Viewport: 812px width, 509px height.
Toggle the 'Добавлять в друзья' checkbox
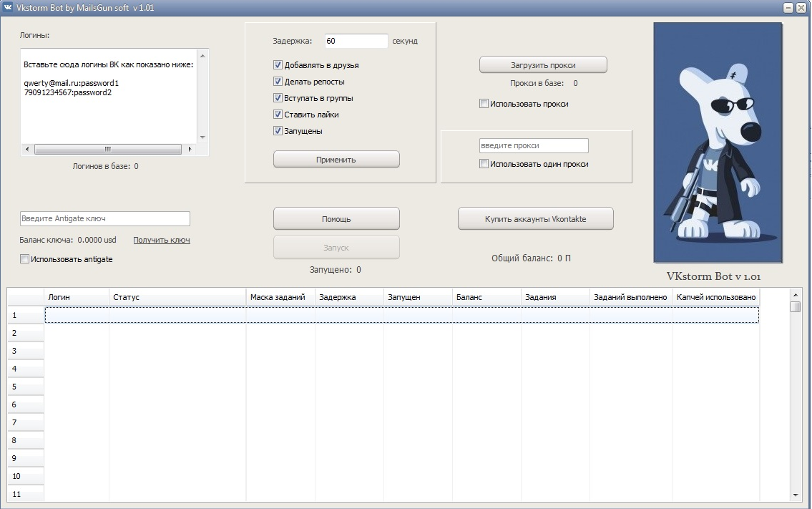pyautogui.click(x=278, y=65)
